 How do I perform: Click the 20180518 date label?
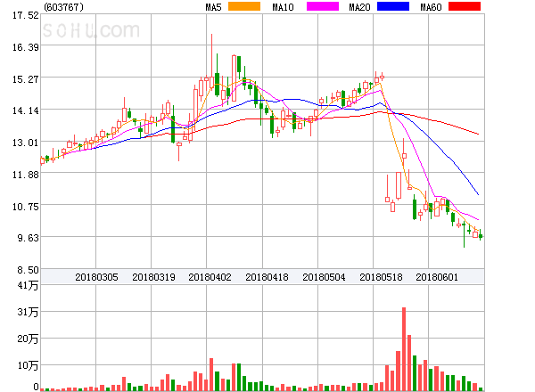[x=381, y=277]
